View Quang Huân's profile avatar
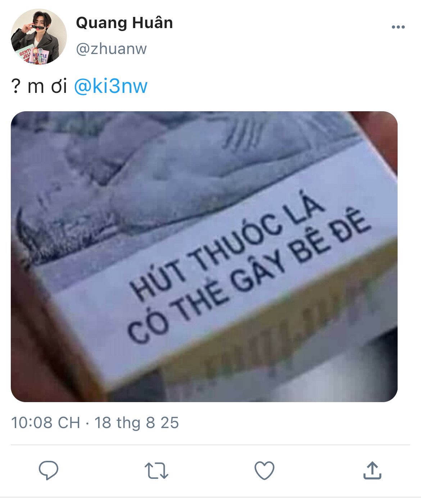The image size is (421, 504). (x=39, y=37)
